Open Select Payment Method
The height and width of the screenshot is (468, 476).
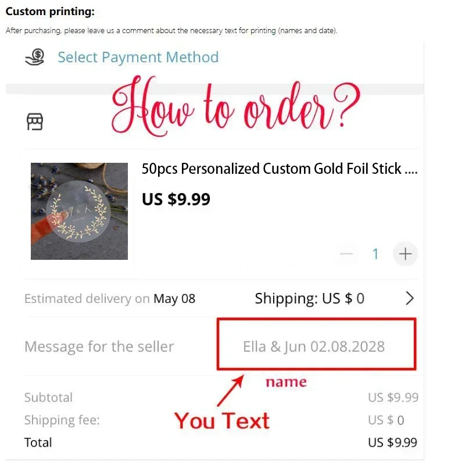coord(138,58)
